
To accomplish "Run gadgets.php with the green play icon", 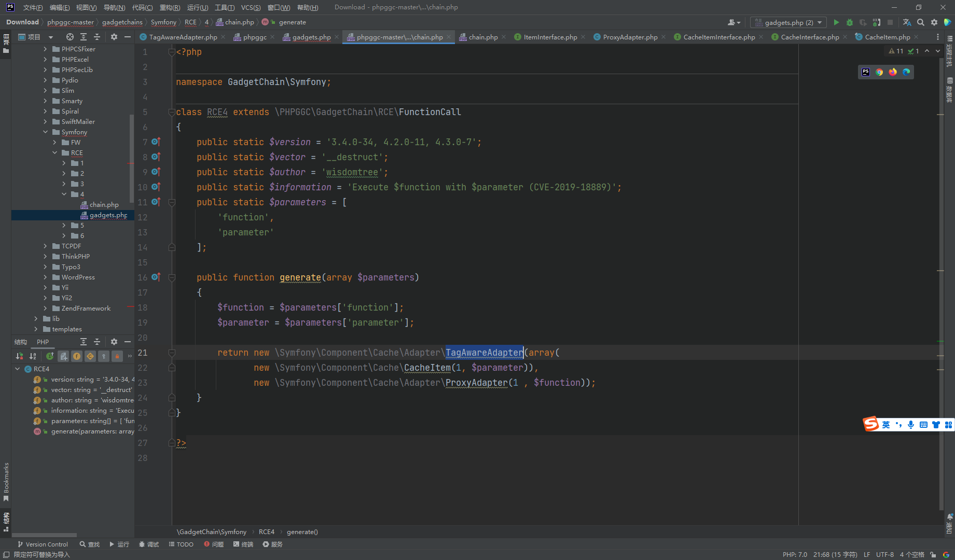I will point(836,22).
